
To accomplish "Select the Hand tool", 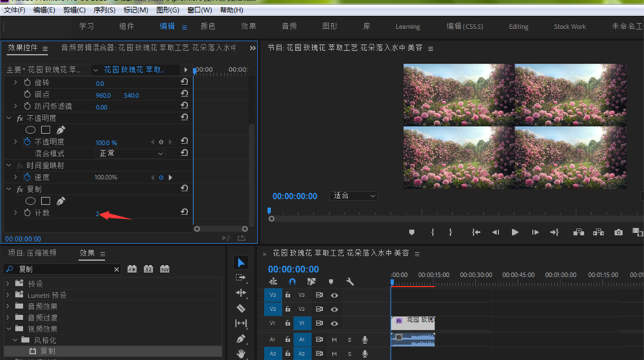I will (x=241, y=354).
